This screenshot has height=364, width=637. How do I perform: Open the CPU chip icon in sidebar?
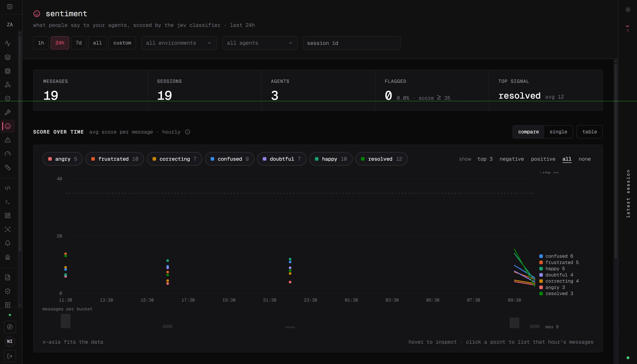[8, 71]
